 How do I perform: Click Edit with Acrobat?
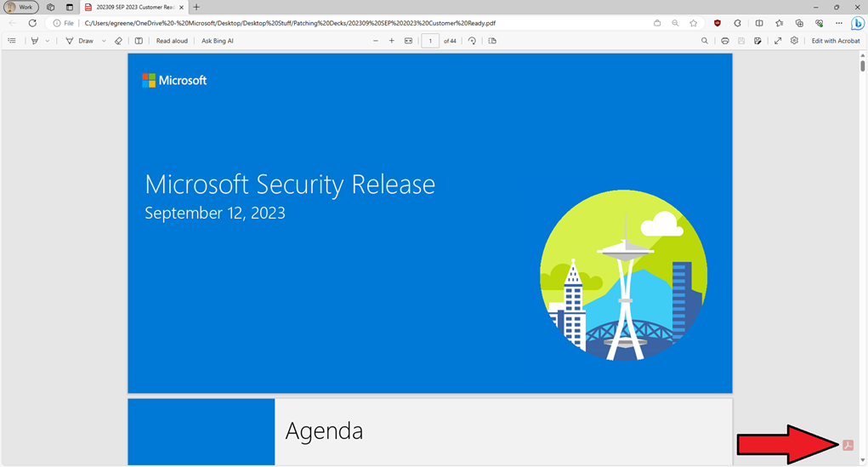(x=836, y=41)
